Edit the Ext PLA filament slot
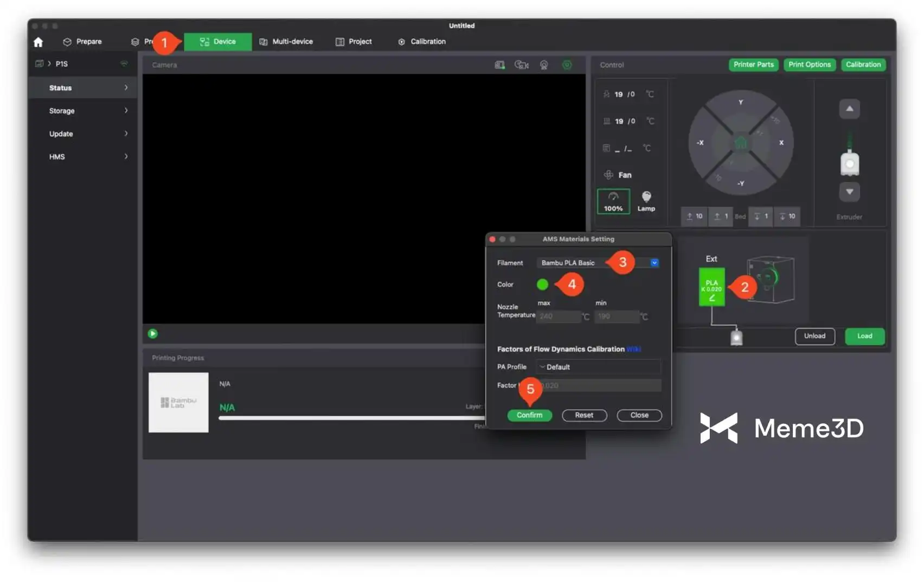This screenshot has width=924, height=586. click(x=711, y=287)
